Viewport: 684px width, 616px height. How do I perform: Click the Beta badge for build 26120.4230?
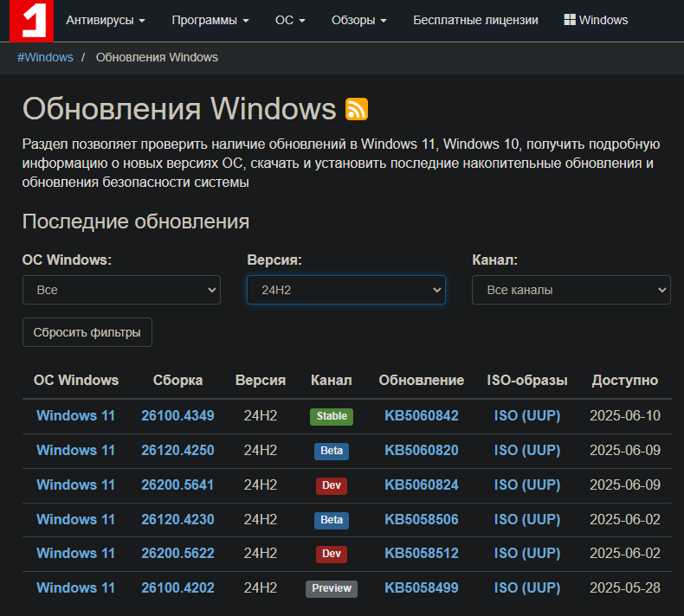[x=332, y=520]
